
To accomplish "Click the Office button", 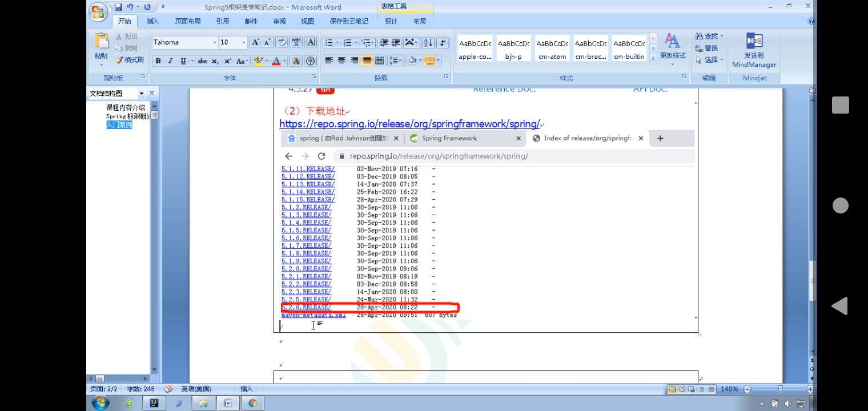I will 98,12.
